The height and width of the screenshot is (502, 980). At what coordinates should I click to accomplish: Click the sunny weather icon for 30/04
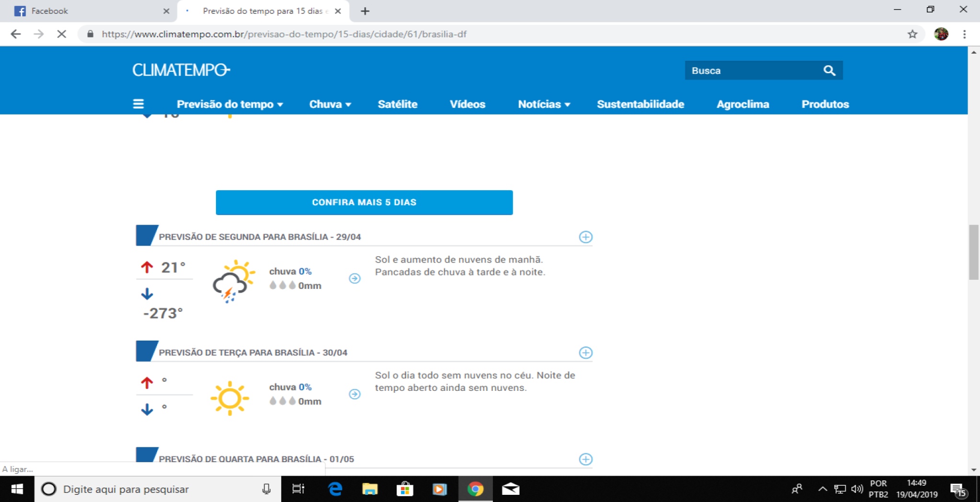point(230,398)
